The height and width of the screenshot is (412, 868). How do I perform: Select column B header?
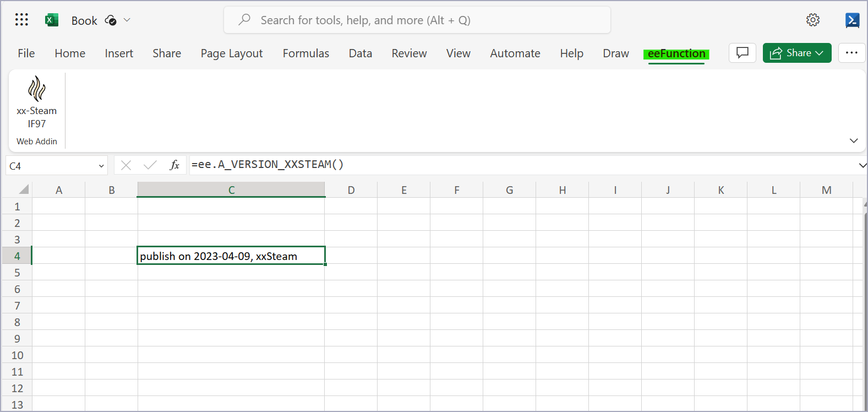tap(112, 190)
